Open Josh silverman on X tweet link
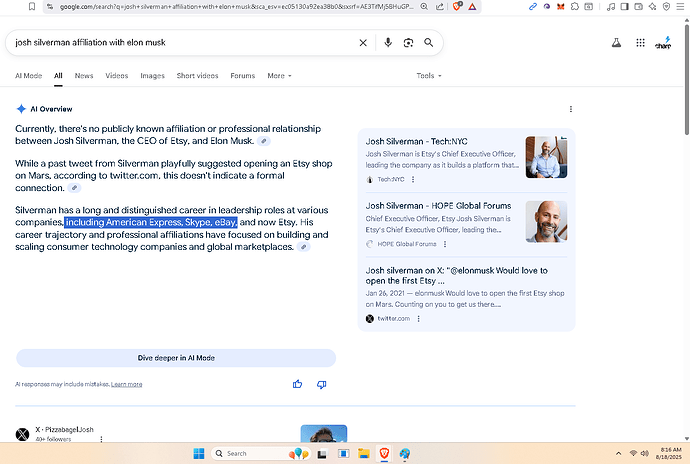This screenshot has width=690, height=464. [x=456, y=276]
